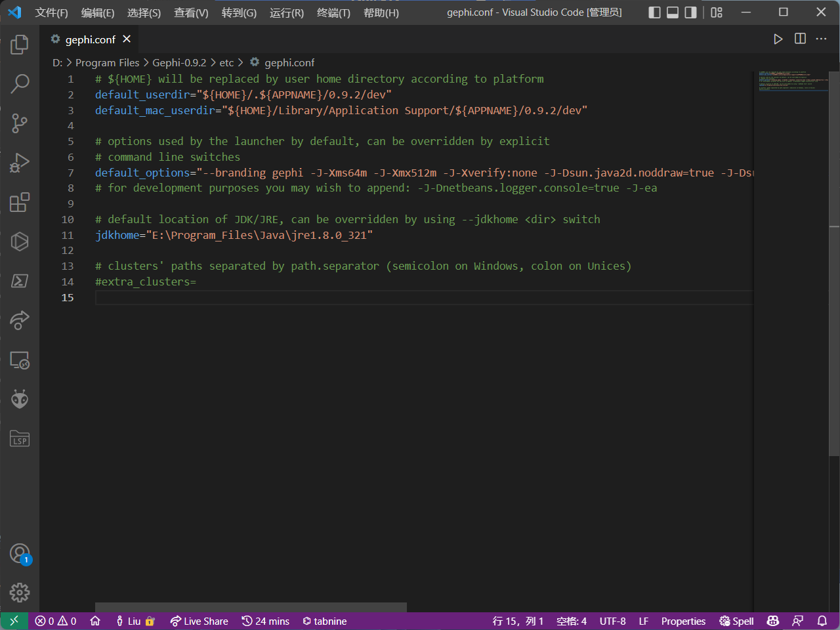The width and height of the screenshot is (840, 630).
Task: Open the terminal-style panel icon in activity bar
Action: pyautogui.click(x=20, y=281)
